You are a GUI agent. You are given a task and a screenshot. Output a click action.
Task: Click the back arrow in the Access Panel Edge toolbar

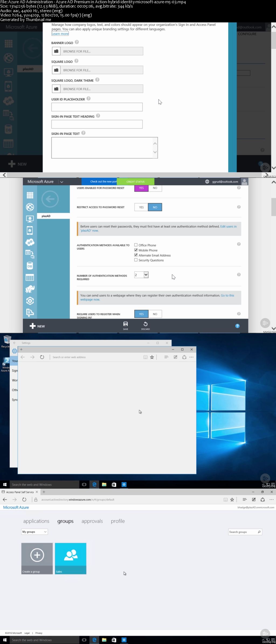[5, 500]
